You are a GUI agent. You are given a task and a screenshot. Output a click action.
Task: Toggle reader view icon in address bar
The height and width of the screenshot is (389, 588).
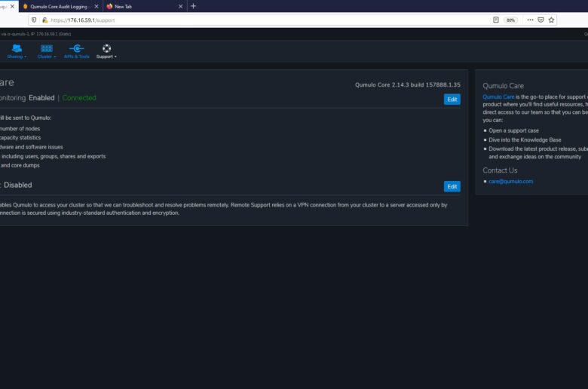tap(496, 20)
